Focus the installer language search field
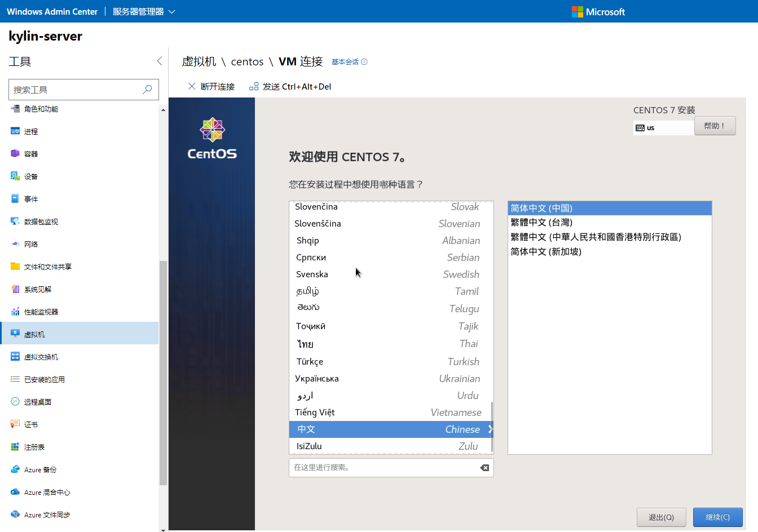Image resolution: width=758 pixels, height=532 pixels. click(391, 468)
